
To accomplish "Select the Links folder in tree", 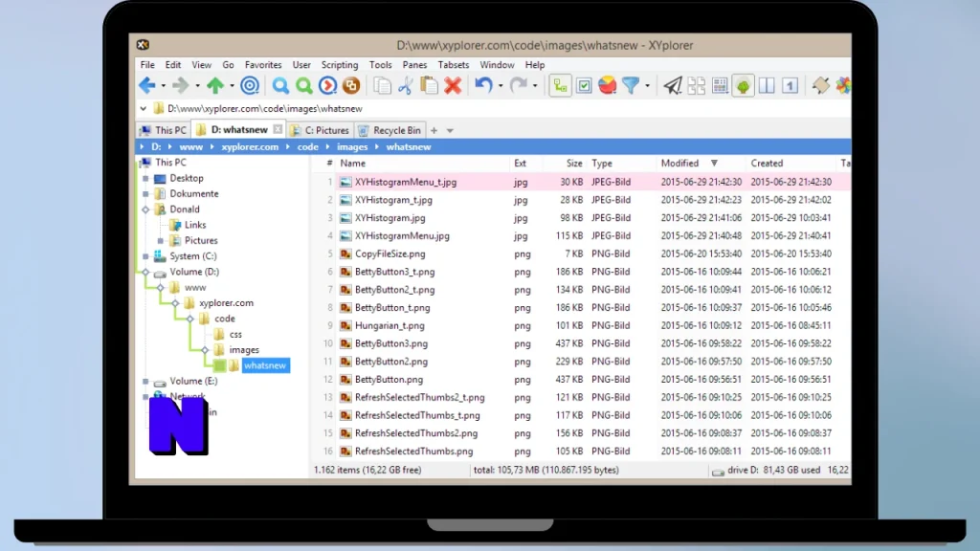I will tap(195, 225).
